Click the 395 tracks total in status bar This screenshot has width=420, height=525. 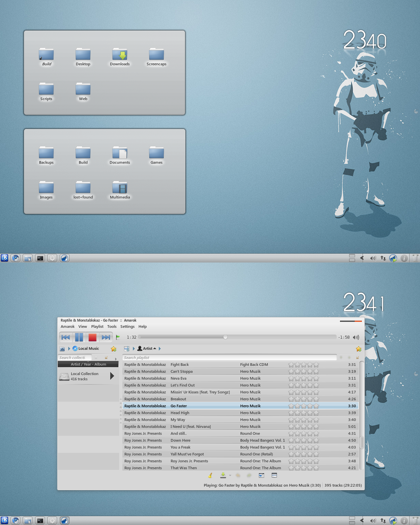point(343,485)
